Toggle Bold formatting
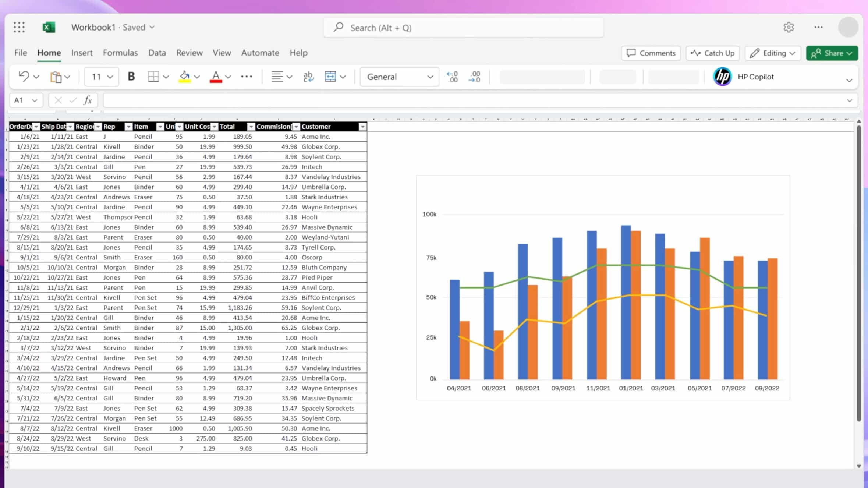The image size is (868, 488). 131,77
